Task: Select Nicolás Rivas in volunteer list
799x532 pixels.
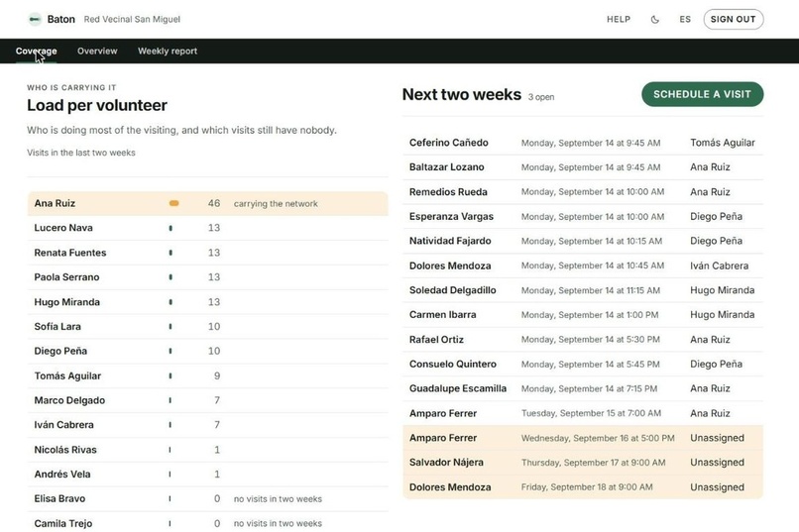Action: [207, 450]
